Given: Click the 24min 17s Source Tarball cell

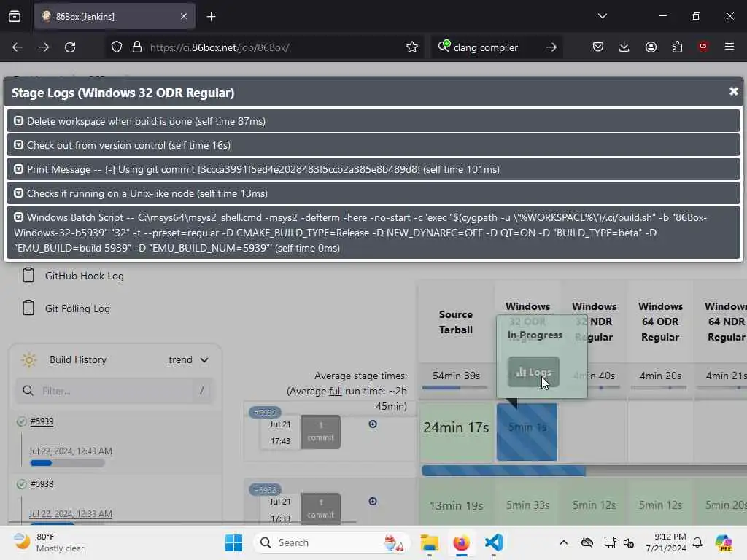Looking at the screenshot, I should coord(456,432).
